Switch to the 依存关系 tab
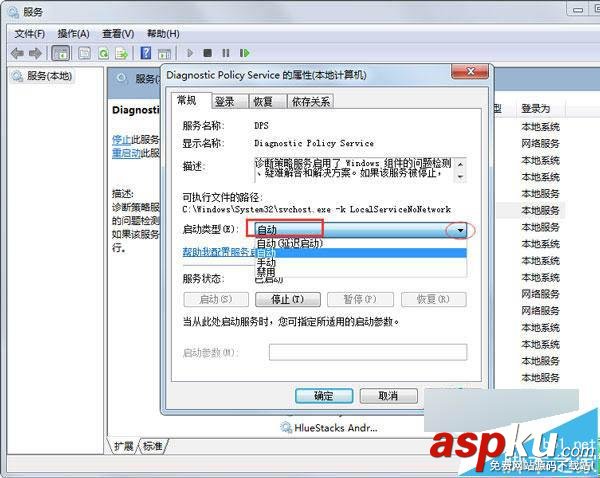 coord(310,102)
